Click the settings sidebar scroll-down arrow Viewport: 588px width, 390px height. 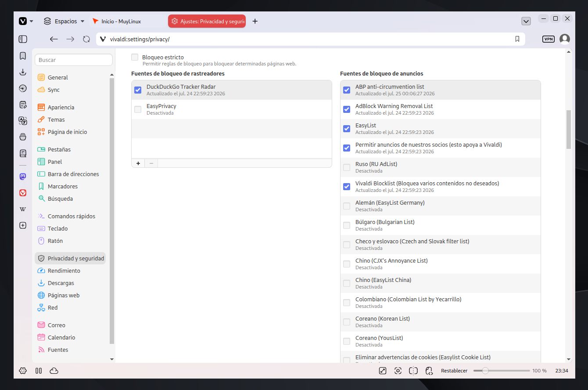tap(112, 359)
